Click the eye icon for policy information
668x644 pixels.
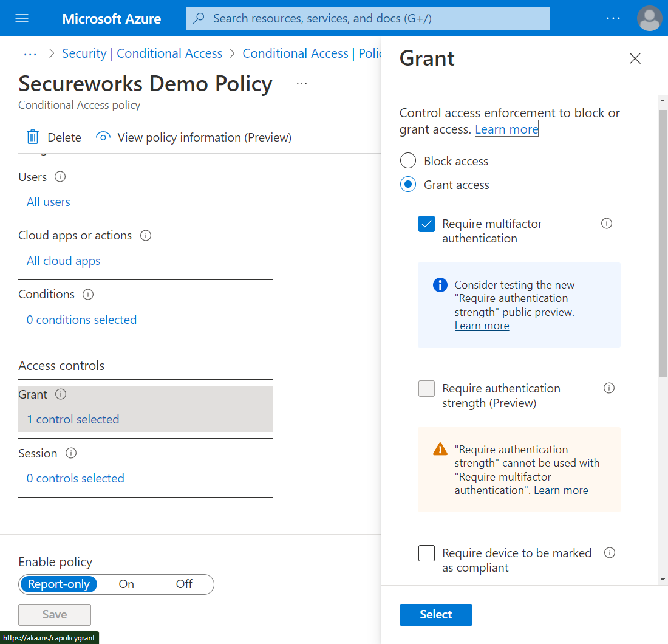pos(103,137)
